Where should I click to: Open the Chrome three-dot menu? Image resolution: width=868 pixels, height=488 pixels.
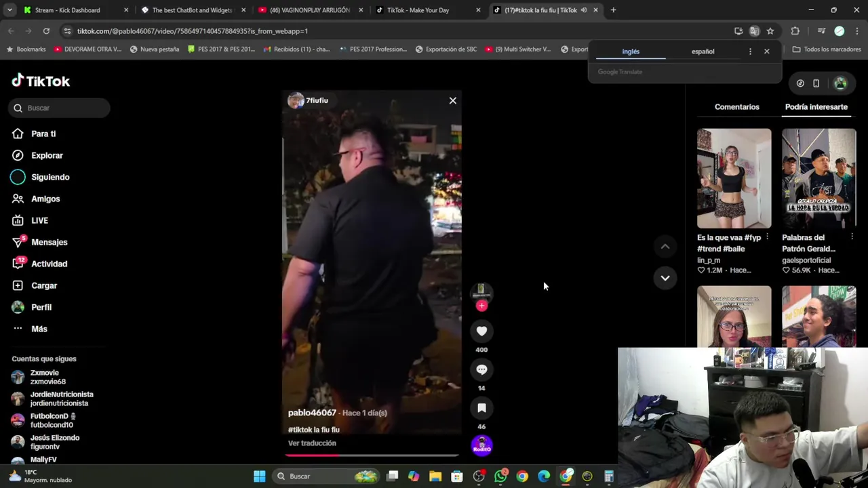[x=857, y=31]
